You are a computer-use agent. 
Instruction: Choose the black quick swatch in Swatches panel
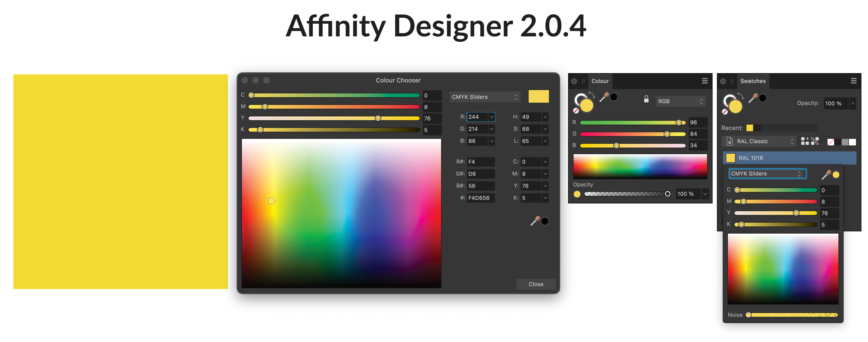pyautogui.click(x=838, y=142)
